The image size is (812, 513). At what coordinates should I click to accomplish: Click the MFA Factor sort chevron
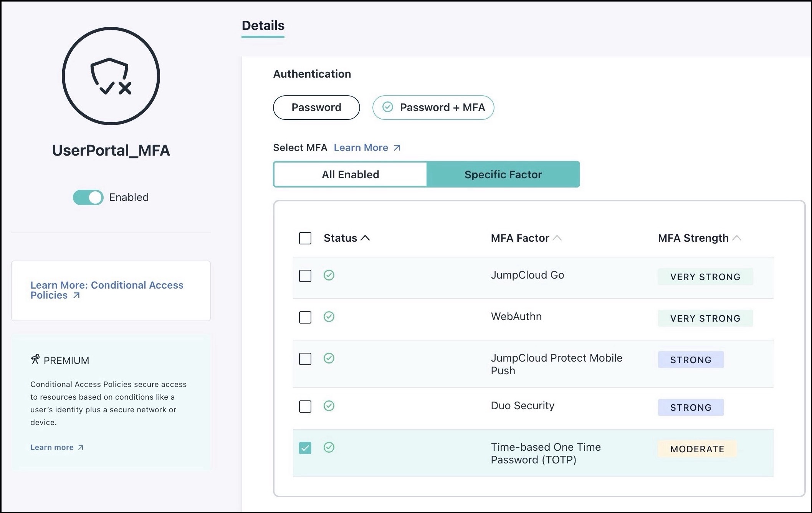pos(558,237)
